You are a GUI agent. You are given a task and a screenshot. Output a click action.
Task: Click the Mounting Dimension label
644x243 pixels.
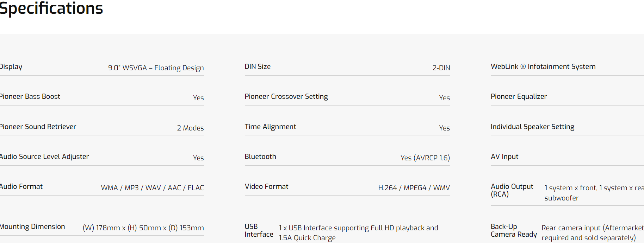(x=32, y=226)
